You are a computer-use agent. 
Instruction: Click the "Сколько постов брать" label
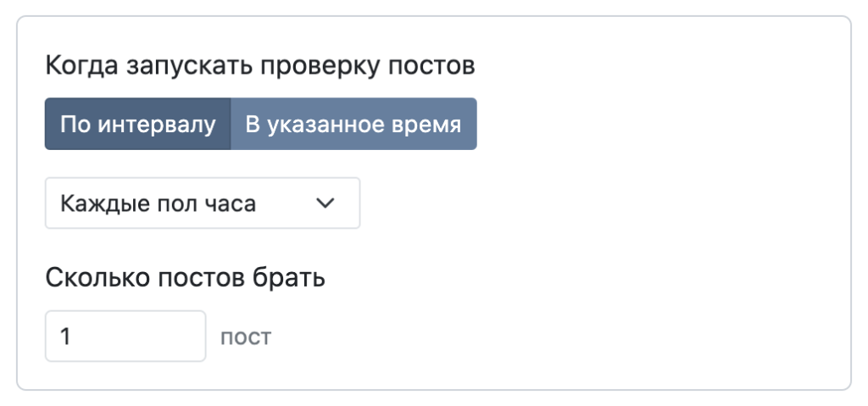click(x=185, y=277)
